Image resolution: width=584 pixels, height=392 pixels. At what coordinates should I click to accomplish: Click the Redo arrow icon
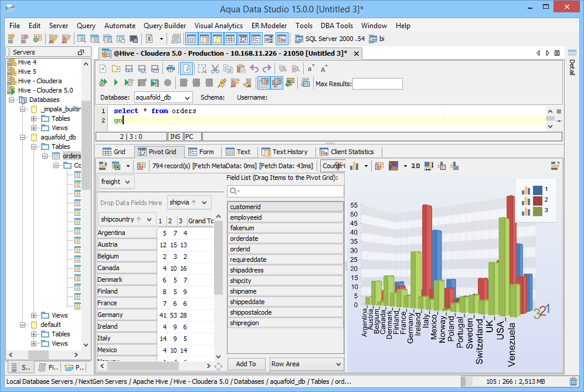pos(267,69)
